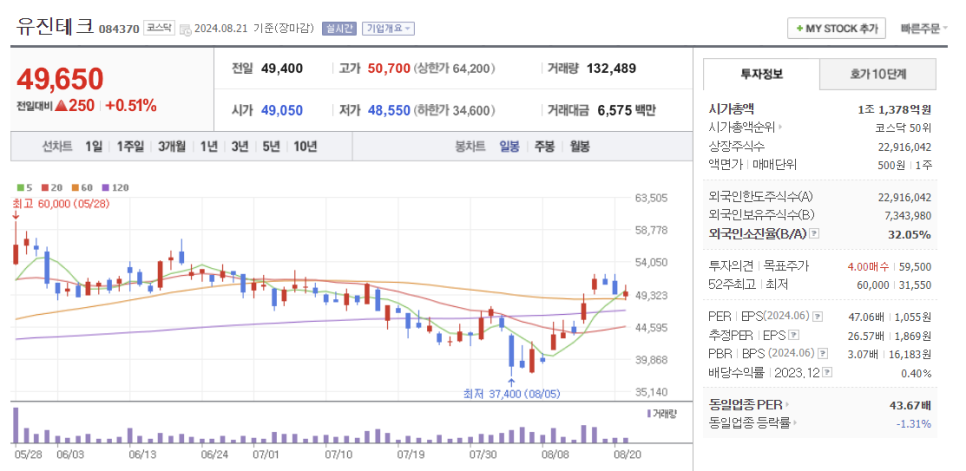
Task: Open the 동일업종 등락률 link
Action: coord(749,423)
